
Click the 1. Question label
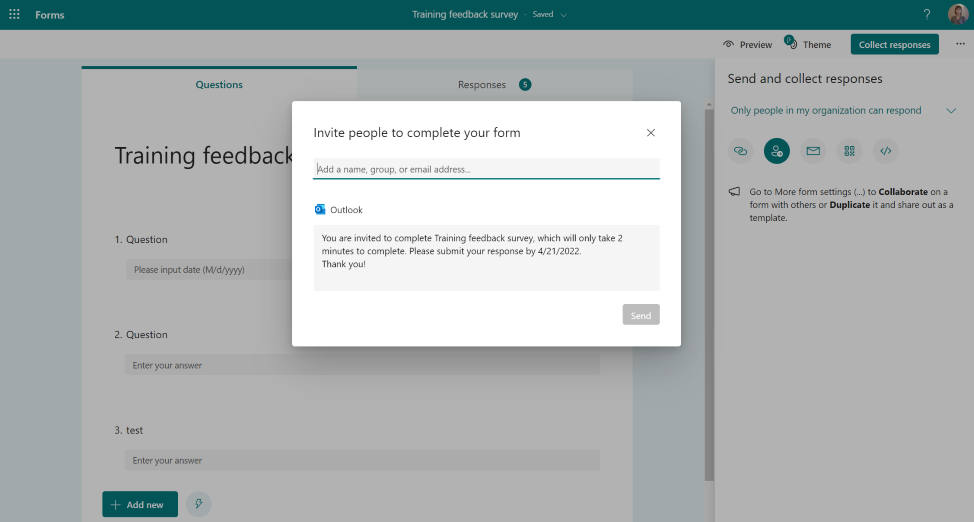tap(141, 239)
